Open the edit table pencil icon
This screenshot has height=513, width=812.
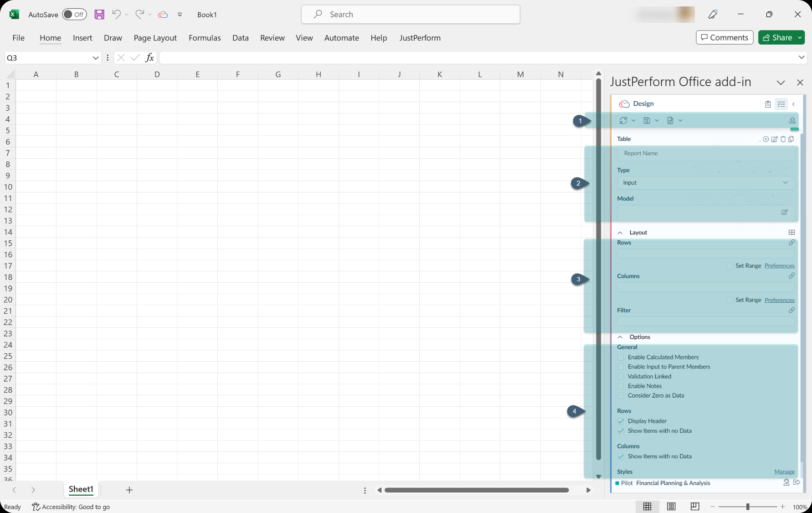point(775,140)
